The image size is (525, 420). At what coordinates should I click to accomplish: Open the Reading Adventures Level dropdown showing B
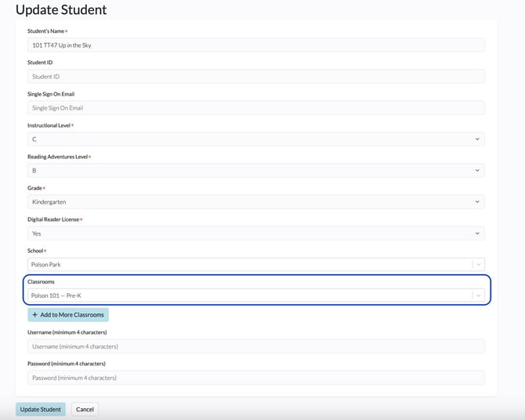255,171
